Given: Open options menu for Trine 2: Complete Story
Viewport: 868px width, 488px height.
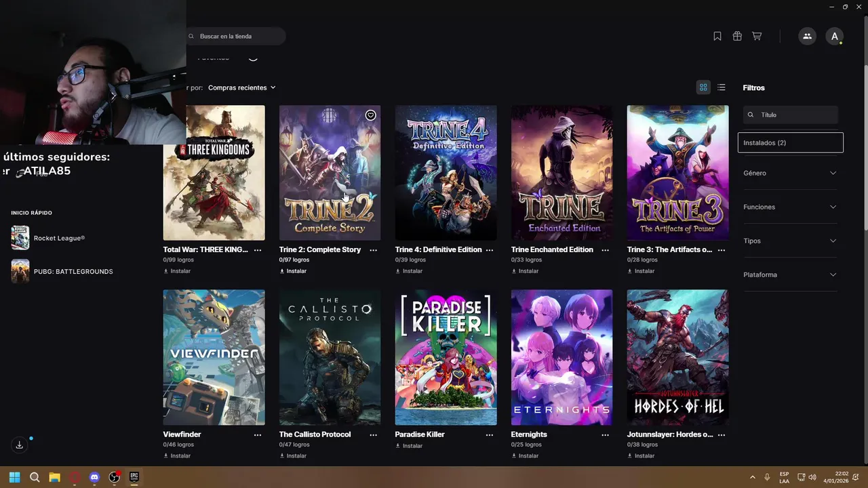Looking at the screenshot, I should click(373, 250).
